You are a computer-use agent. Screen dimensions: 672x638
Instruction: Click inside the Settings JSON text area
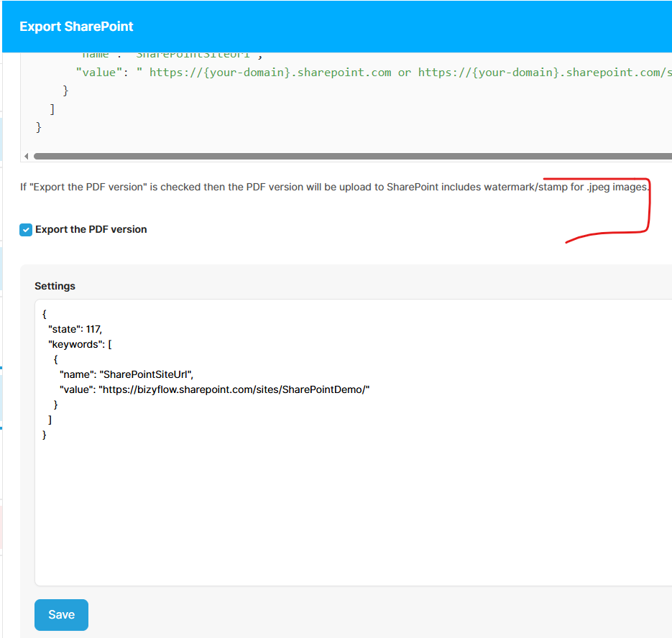click(353, 442)
